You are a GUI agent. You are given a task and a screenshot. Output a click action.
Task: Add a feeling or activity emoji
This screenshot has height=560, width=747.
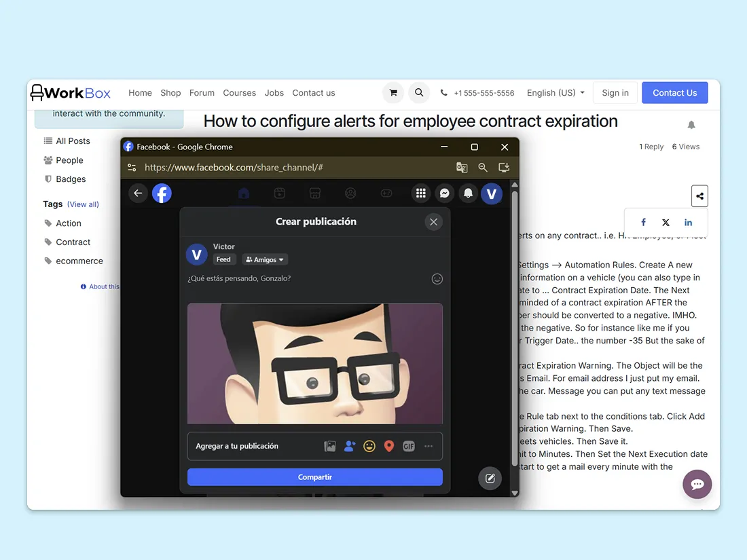[369, 447]
